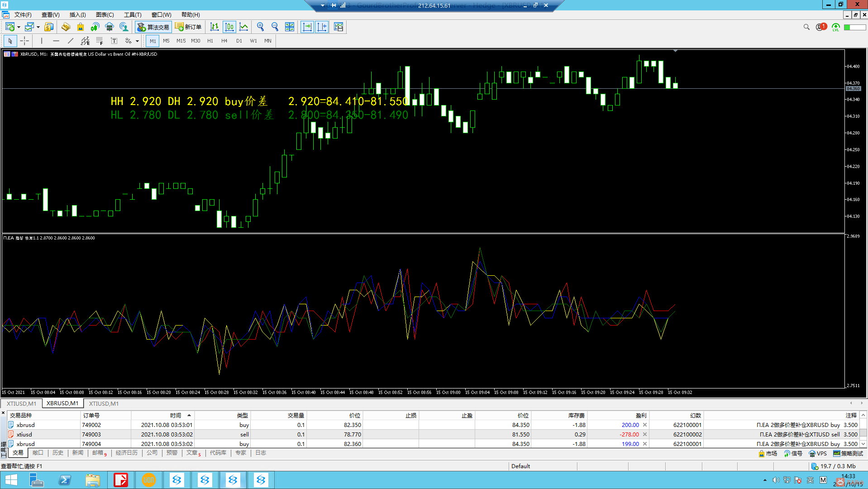Open the 图表(C) menu
This screenshot has width=868, height=489.
[105, 15]
